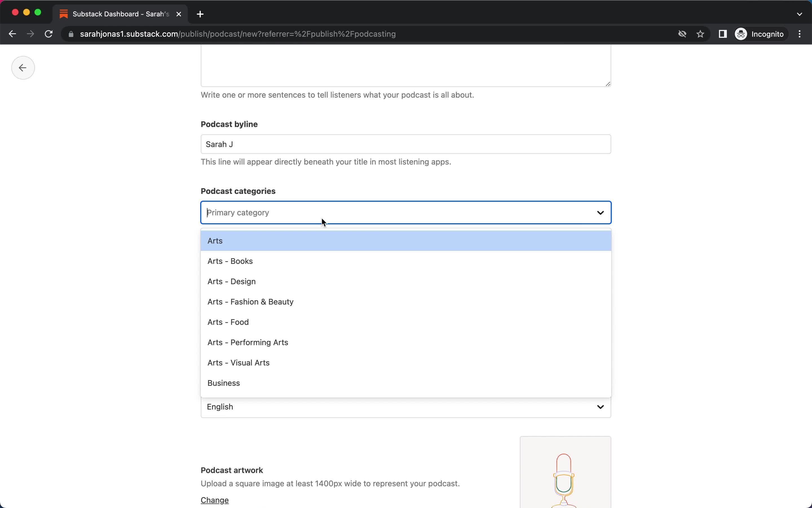Bookmark this page with the star icon
This screenshot has width=812, height=508.
point(700,34)
